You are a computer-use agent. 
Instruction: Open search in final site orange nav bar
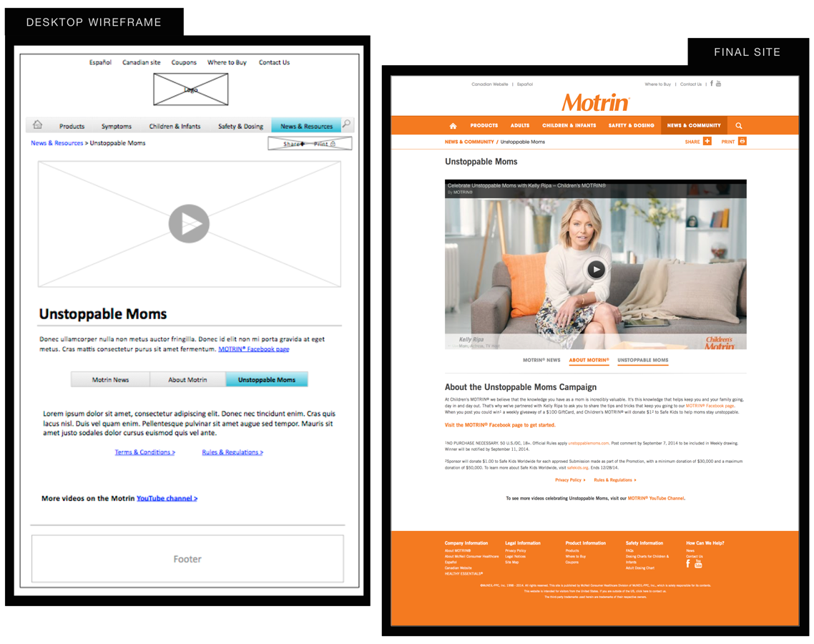739,126
